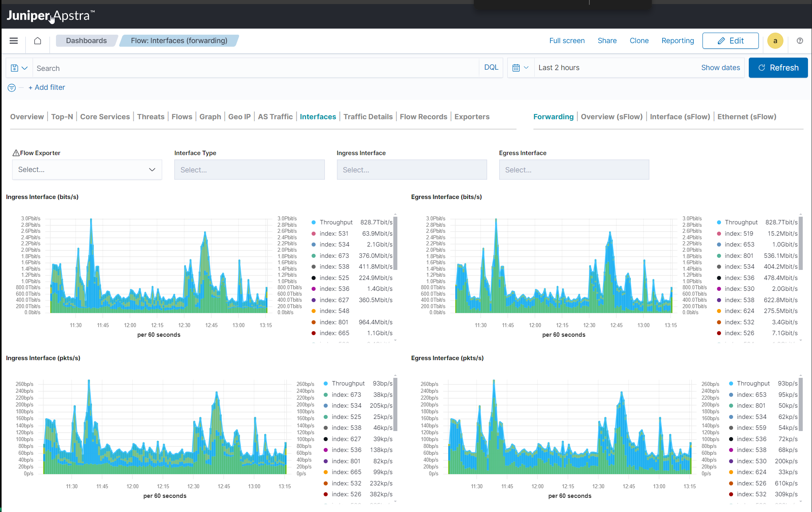Viewport: 812px width, 512px height.
Task: Open the Ethernet (sFlow) tab
Action: (747, 116)
